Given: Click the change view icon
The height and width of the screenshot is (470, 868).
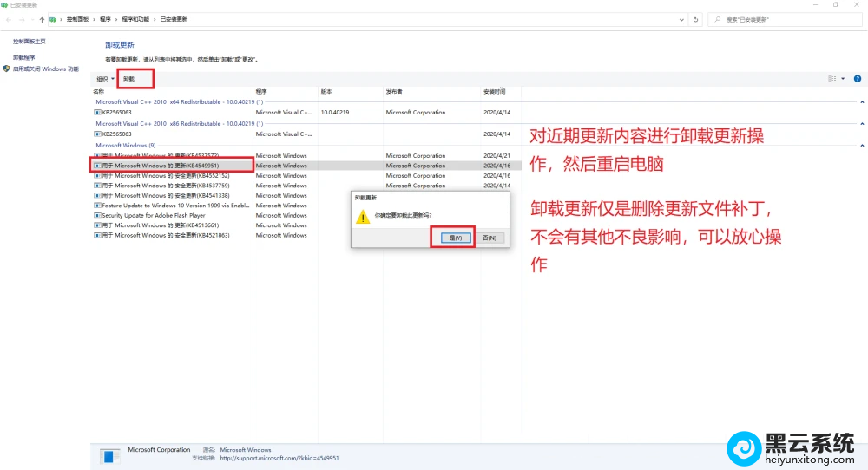Looking at the screenshot, I should [x=832, y=79].
